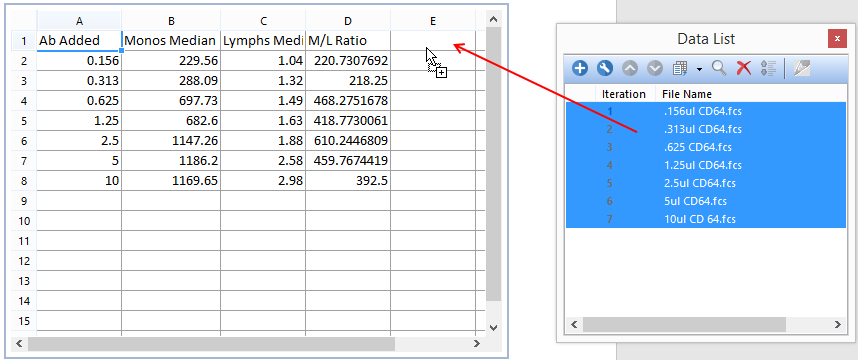Click cell with value 218.25
The height and width of the screenshot is (361, 858).
click(x=348, y=81)
